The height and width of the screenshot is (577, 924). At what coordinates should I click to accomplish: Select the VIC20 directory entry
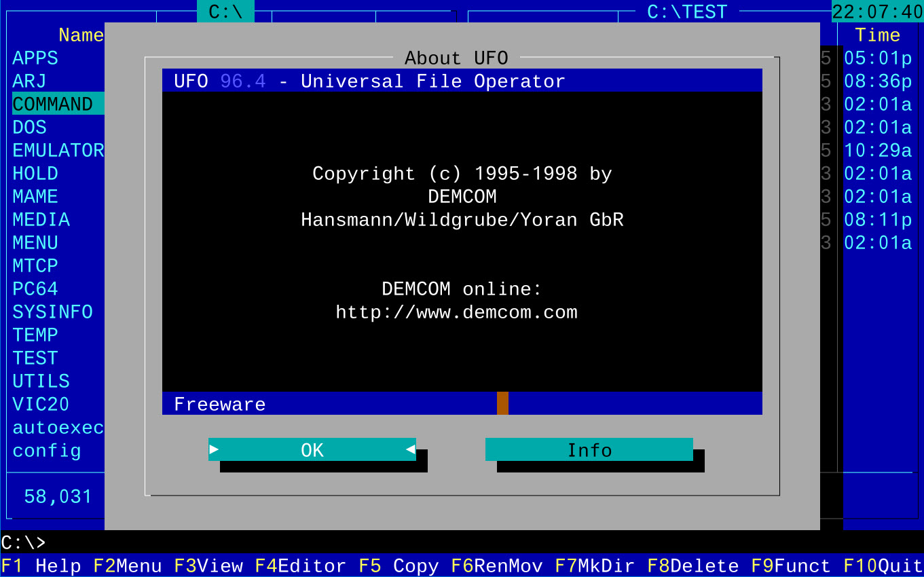click(41, 404)
